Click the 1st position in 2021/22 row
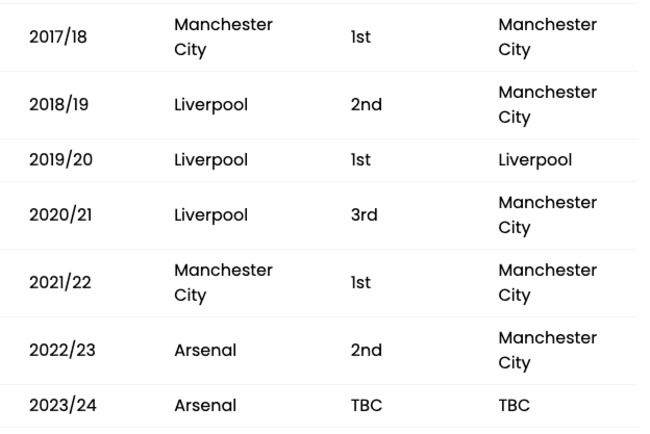Screen dimensions: 650x434 coord(360,283)
